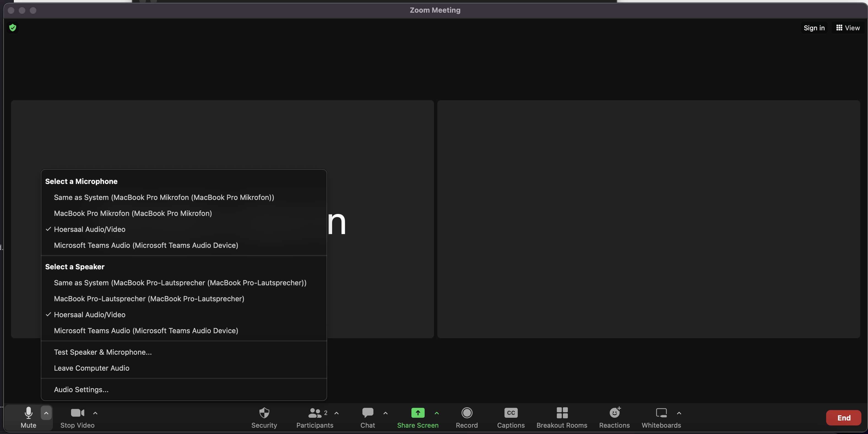Show meeting encryption info shield
The height and width of the screenshot is (434, 868).
point(13,28)
